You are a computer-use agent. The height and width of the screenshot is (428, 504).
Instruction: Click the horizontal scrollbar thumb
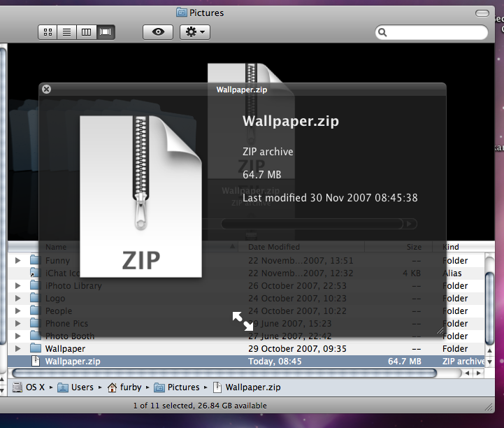point(224,373)
